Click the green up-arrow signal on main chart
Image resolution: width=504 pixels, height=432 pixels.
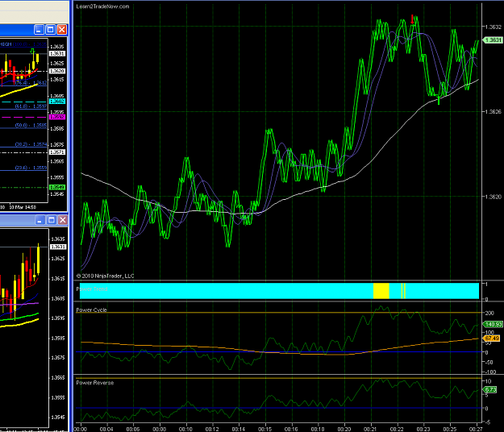coord(439,100)
